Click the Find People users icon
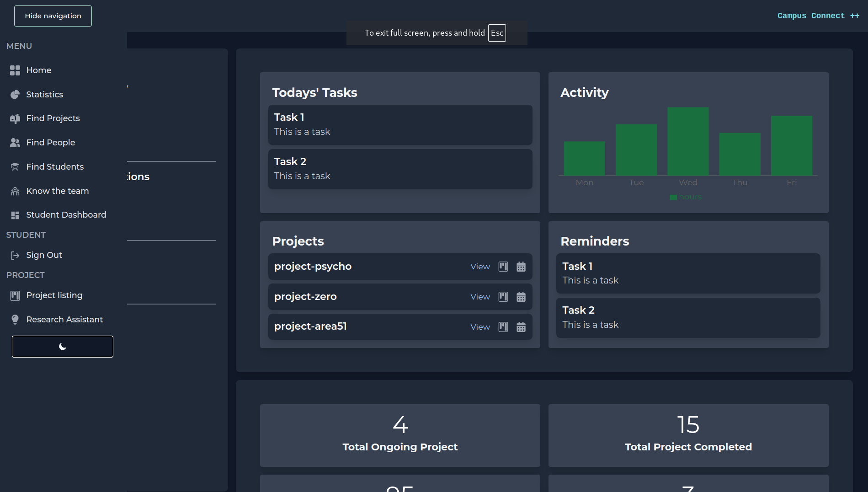 [x=15, y=143]
